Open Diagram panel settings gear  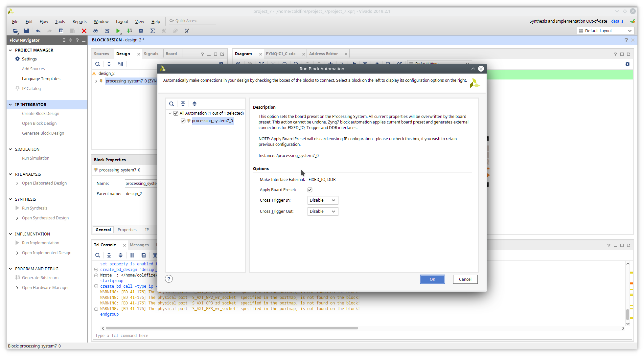(628, 64)
